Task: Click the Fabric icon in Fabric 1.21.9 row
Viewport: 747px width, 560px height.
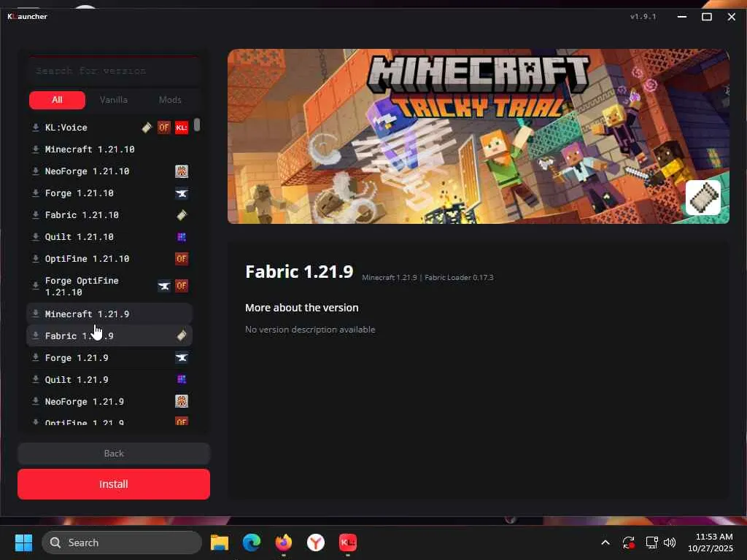Action: pos(182,335)
